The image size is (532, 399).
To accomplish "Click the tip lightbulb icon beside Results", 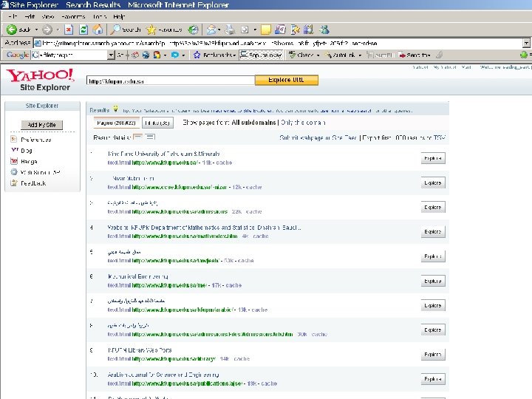I will click(116, 109).
